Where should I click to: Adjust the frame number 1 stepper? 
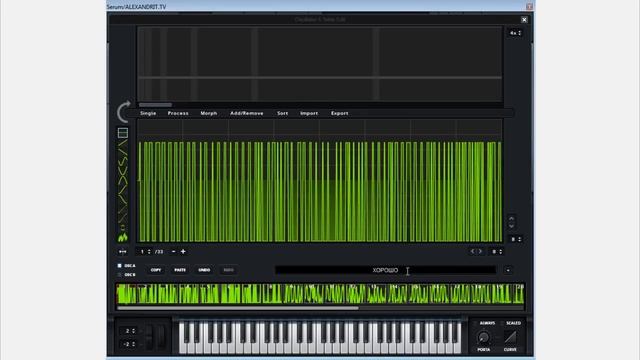(x=145, y=252)
